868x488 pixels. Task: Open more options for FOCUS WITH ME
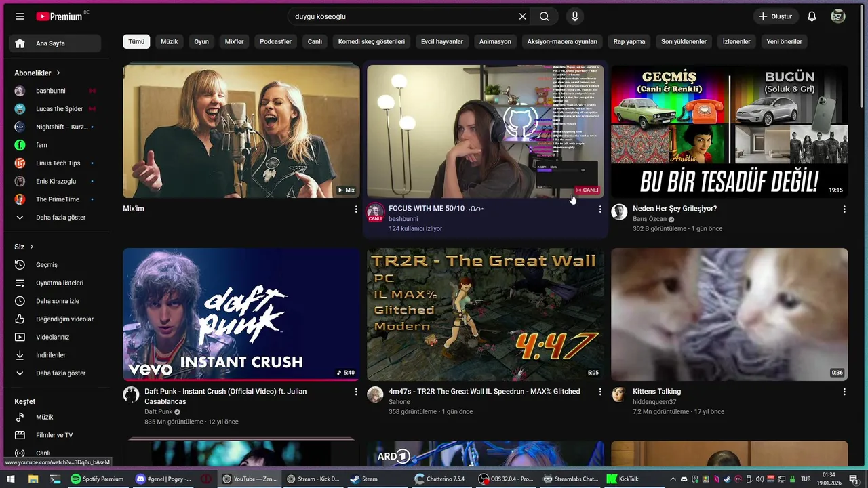[600, 209]
